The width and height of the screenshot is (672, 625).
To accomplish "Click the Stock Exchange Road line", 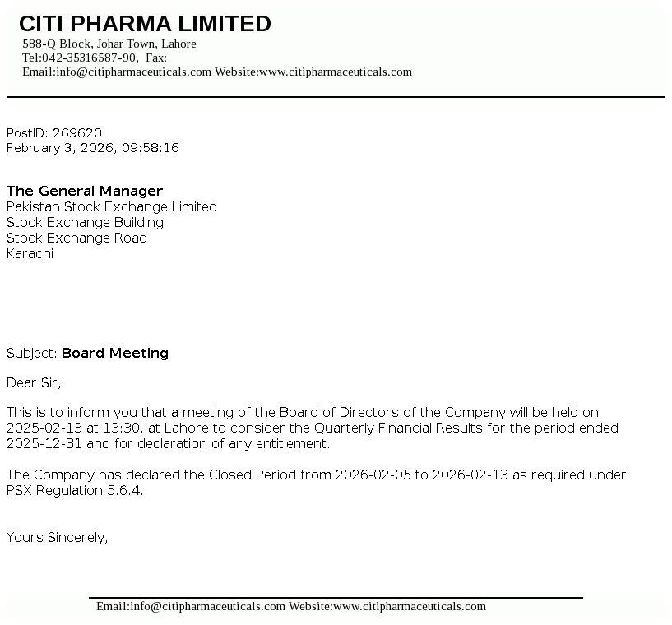I will (76, 238).
